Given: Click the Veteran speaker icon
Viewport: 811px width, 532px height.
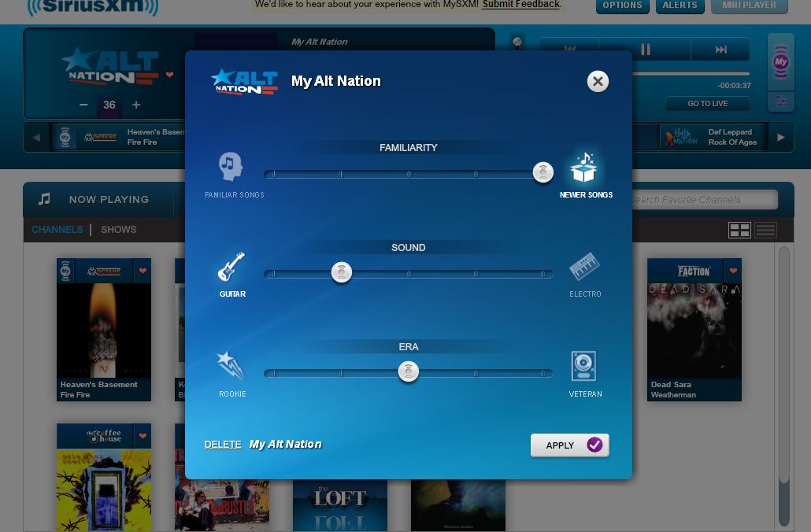Looking at the screenshot, I should coord(583,367).
